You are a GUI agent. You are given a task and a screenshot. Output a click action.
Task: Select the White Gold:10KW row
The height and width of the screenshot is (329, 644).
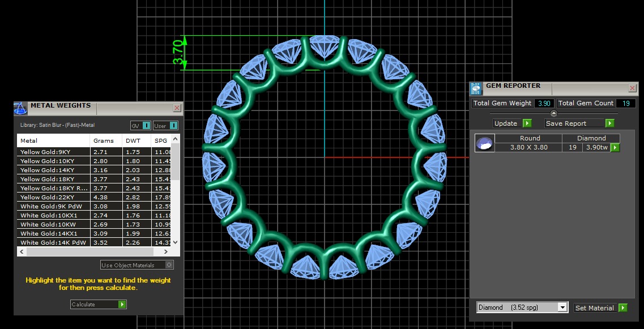(x=93, y=224)
